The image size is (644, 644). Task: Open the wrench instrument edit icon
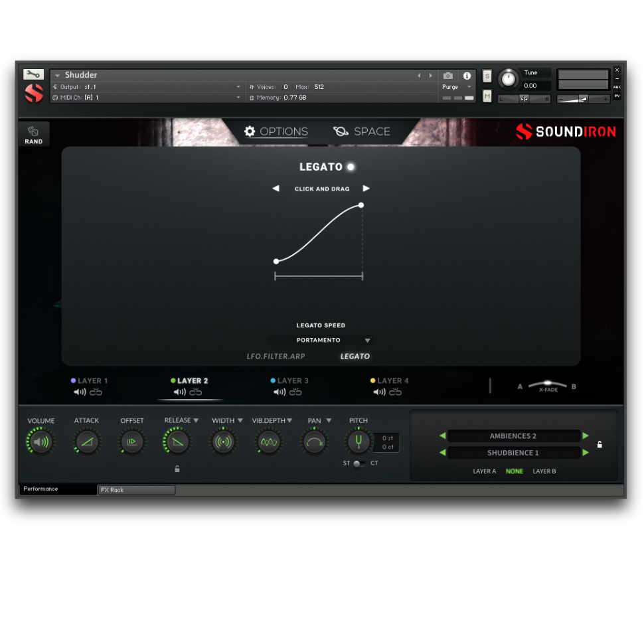click(33, 74)
